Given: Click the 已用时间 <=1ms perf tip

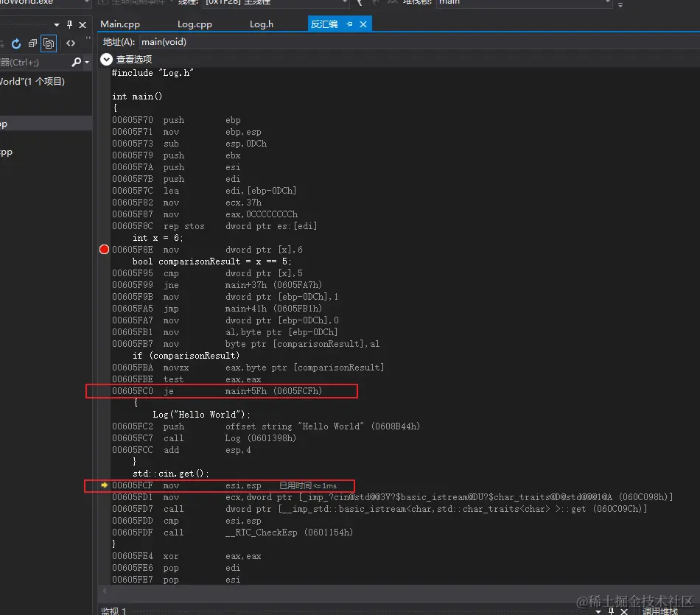Looking at the screenshot, I should 308,485.
